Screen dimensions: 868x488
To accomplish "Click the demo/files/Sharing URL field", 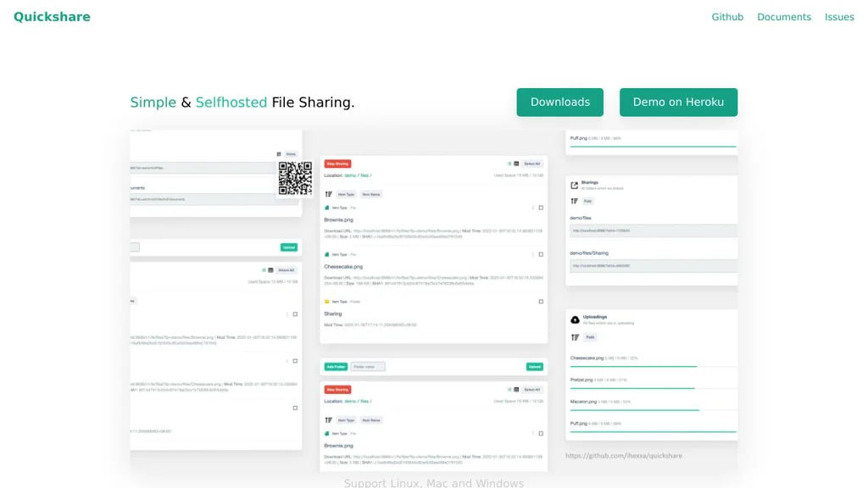I will coord(654,265).
